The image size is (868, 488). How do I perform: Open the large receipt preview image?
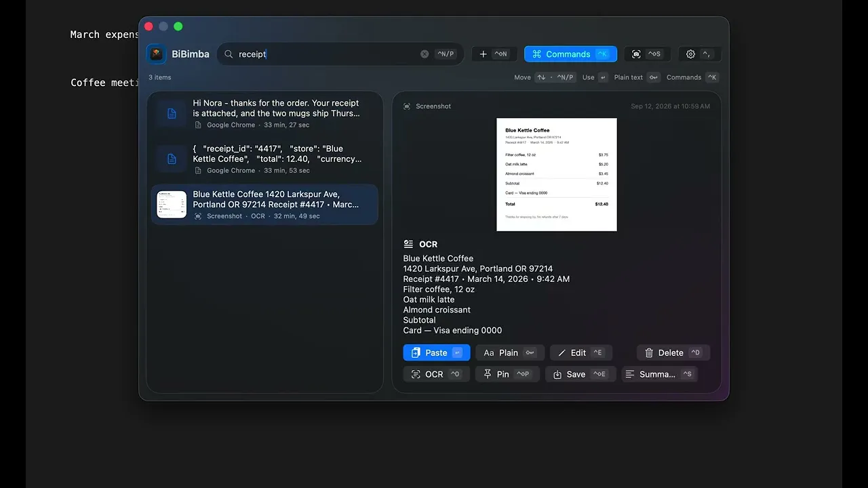pos(557,174)
